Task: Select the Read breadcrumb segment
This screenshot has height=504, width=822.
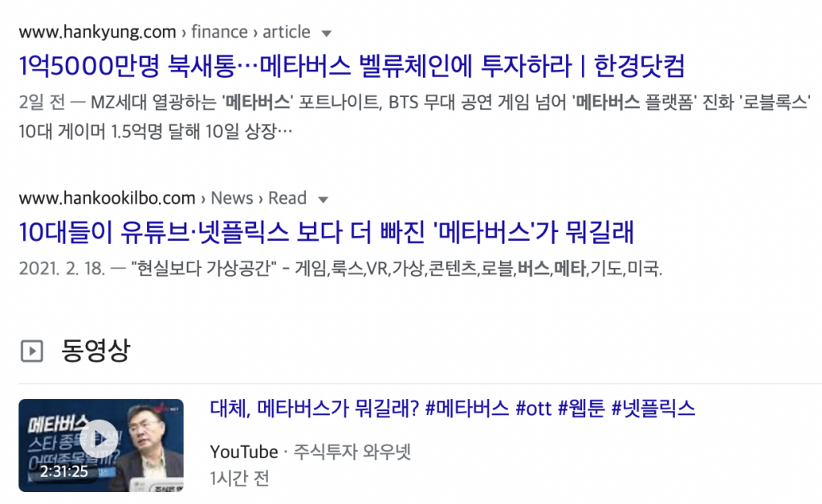Action: pos(287,198)
